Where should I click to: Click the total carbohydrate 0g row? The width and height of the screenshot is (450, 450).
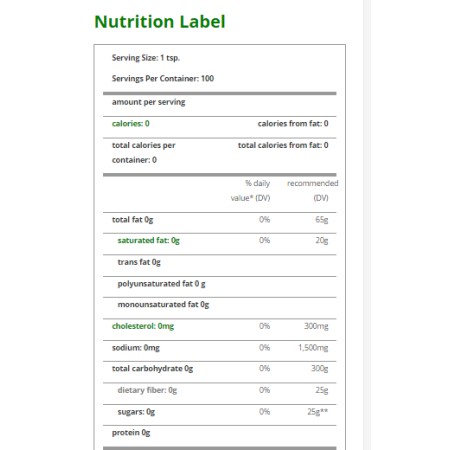pos(220,372)
